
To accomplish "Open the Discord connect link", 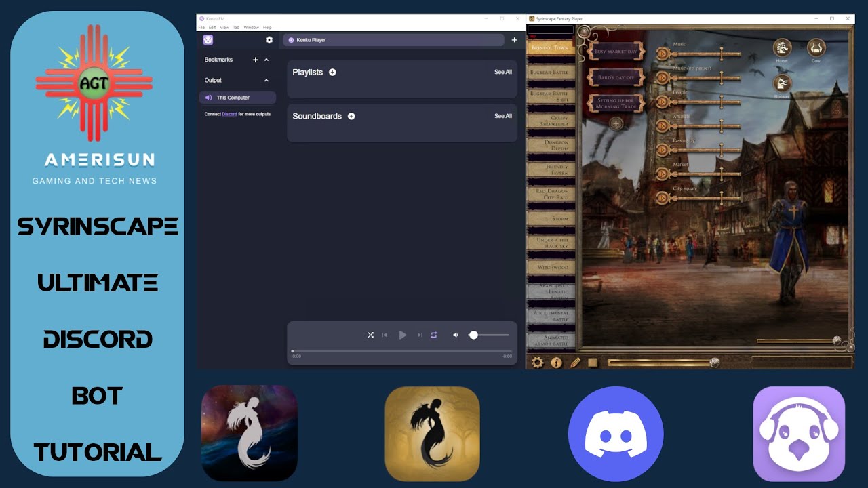I will click(x=230, y=114).
